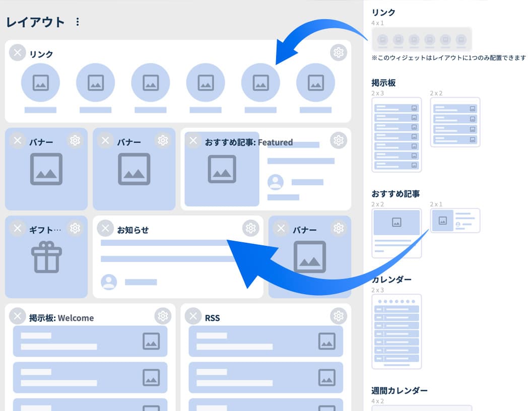This screenshot has height=411, width=532.
Task: Remove the おすすめ記事: Featured widget
Action: pos(193,140)
